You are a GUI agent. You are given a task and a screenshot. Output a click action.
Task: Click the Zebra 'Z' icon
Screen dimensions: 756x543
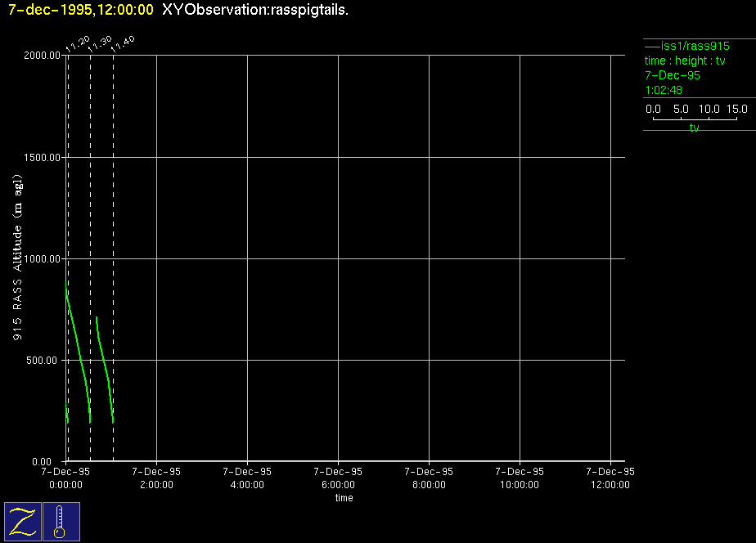[x=23, y=521]
